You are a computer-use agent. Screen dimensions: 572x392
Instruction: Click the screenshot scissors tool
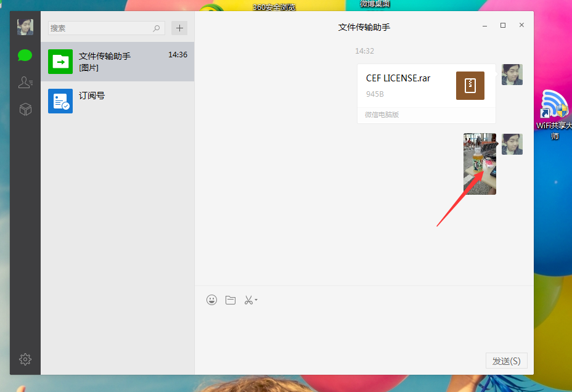(x=248, y=300)
